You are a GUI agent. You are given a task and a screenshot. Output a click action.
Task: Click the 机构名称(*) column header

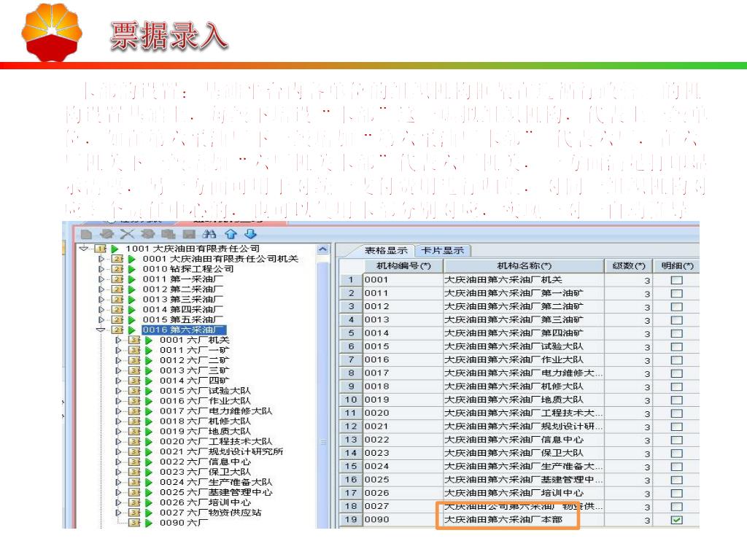[524, 265]
